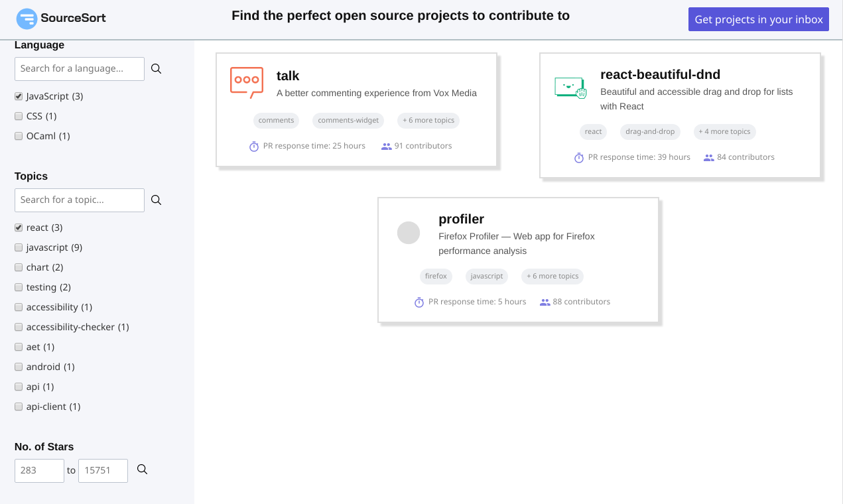Click the stopwatch icon on talk card
This screenshot has height=504, width=843.
tap(254, 146)
